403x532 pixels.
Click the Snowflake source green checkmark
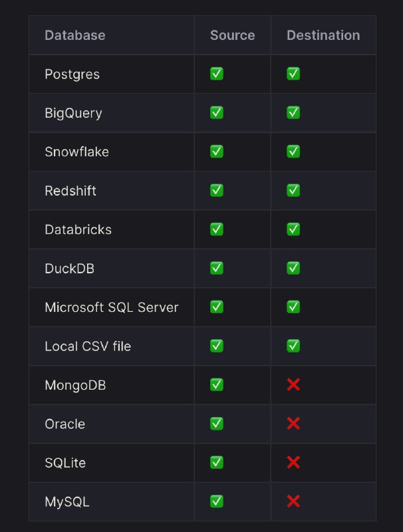[217, 152]
